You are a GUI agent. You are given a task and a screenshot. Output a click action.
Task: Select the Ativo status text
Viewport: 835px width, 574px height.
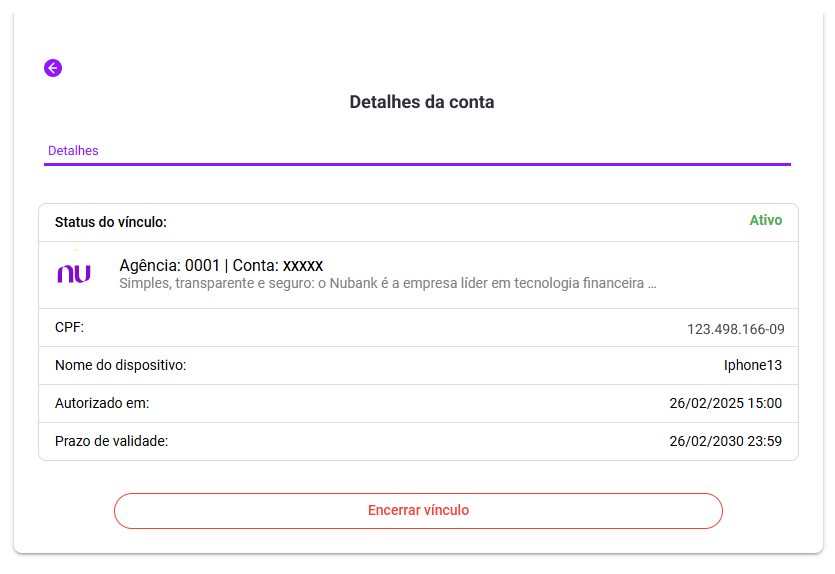tap(765, 220)
